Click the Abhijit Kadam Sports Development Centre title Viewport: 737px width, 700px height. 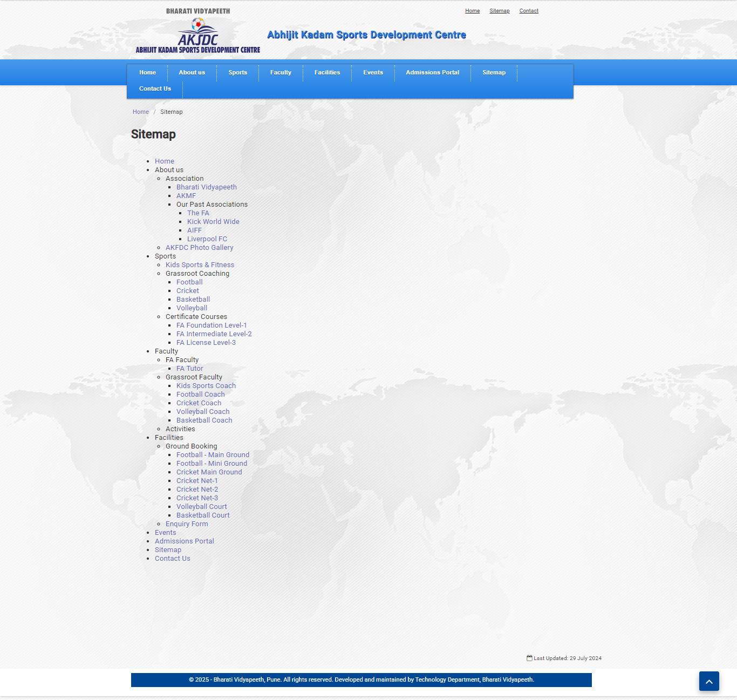click(x=367, y=35)
